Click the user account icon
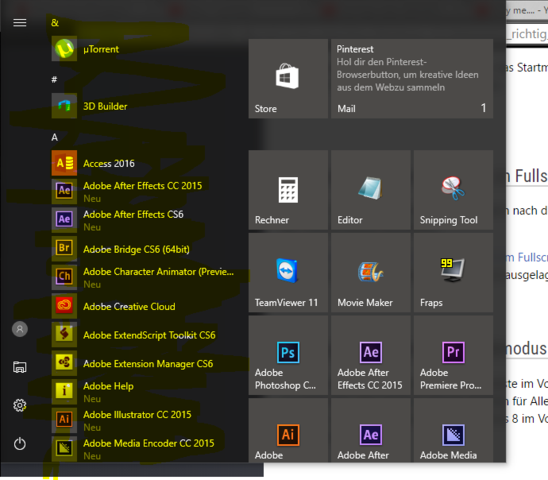Viewport: 548px width, 480px height. pyautogui.click(x=20, y=329)
